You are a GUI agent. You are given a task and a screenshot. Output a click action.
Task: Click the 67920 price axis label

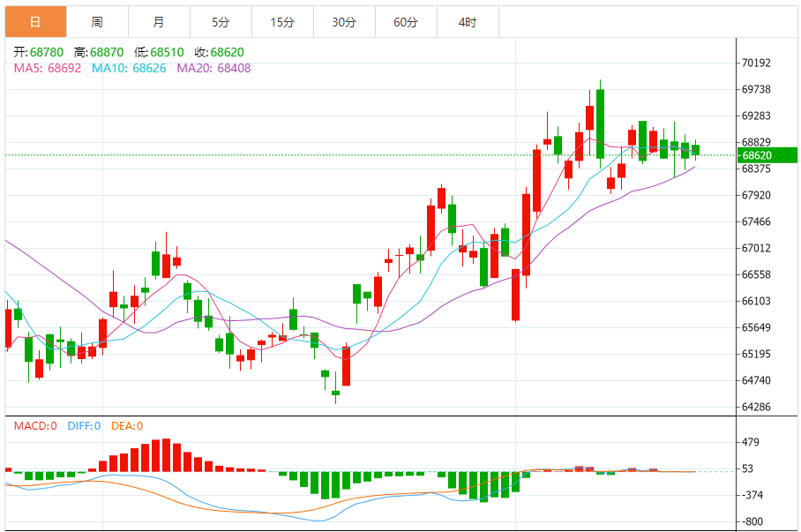[756, 195]
